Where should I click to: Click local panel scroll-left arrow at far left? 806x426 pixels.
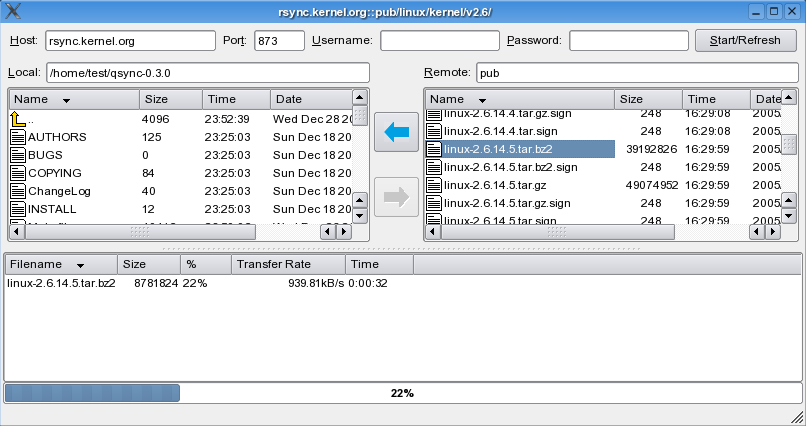[x=16, y=232]
